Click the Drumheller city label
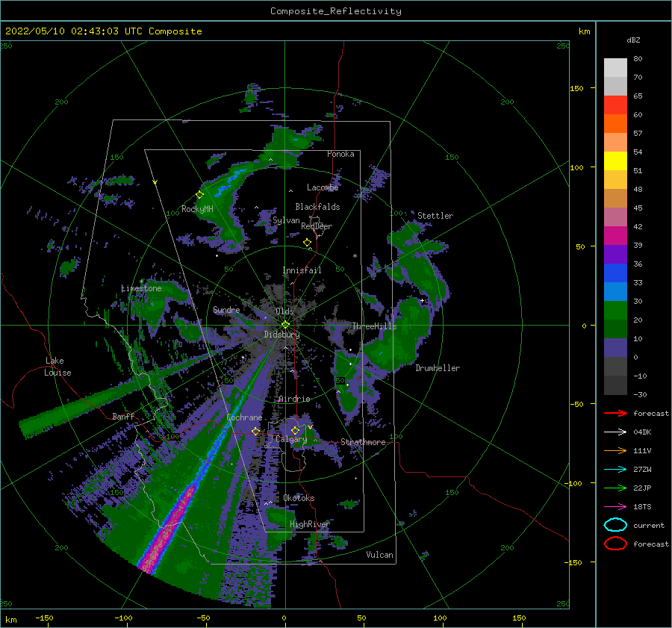The width and height of the screenshot is (672, 628). pyautogui.click(x=438, y=368)
